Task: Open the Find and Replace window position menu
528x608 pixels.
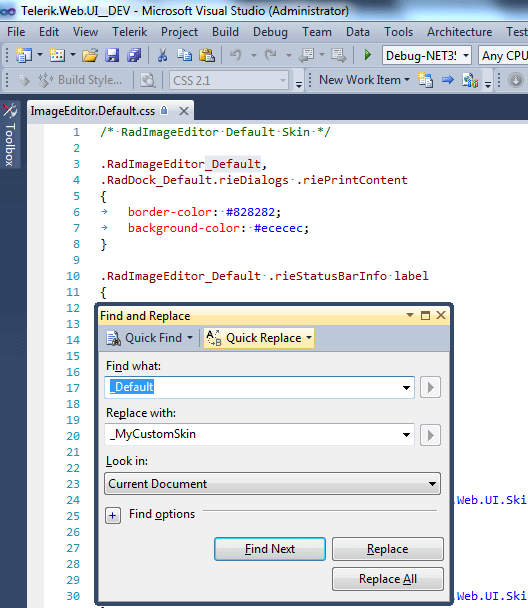Action: [410, 315]
